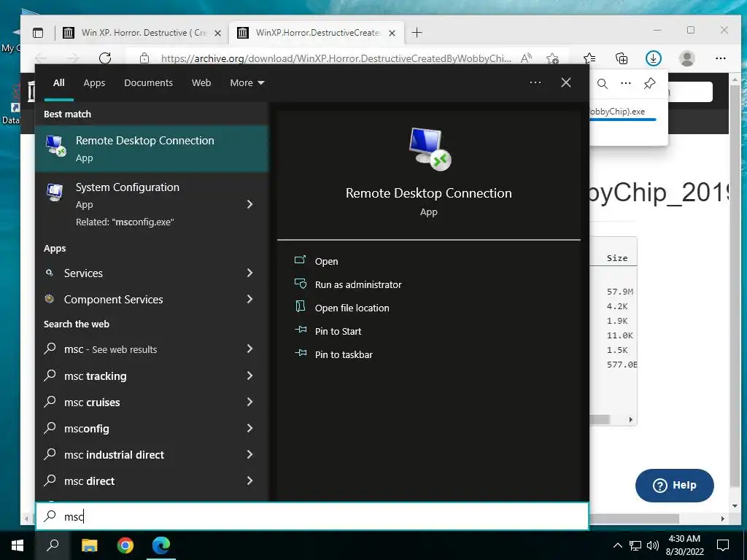747x560 pixels.
Task: Click Edge refresh page button
Action: point(105,58)
